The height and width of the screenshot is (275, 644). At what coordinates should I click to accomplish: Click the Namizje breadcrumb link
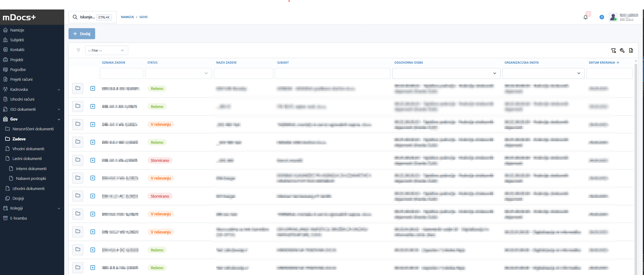point(127,17)
